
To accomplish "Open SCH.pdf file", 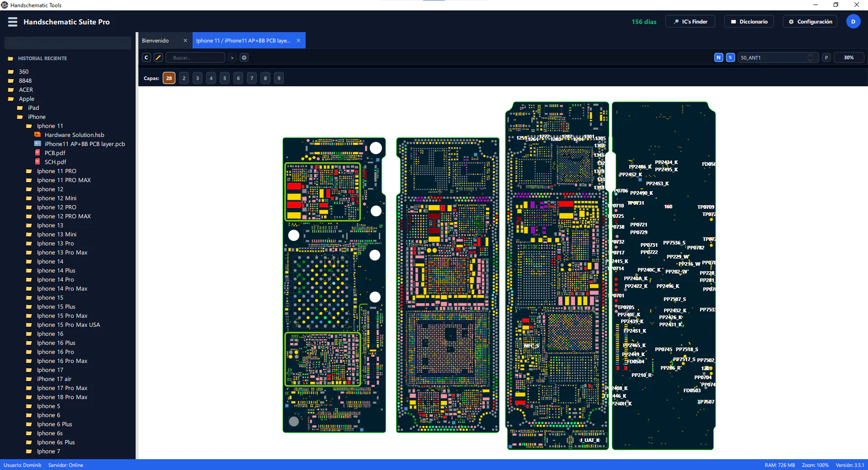I will (x=55, y=162).
